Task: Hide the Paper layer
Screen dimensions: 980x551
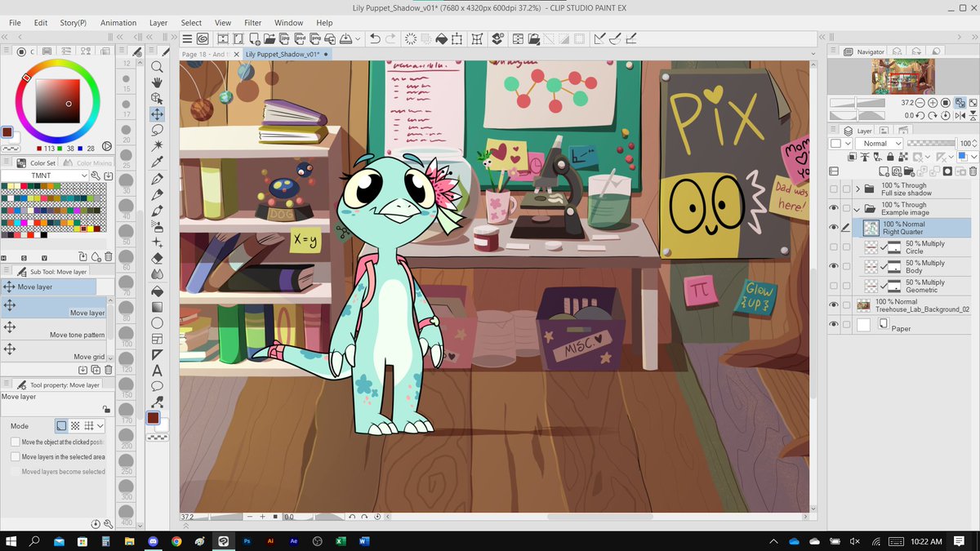Action: point(834,325)
